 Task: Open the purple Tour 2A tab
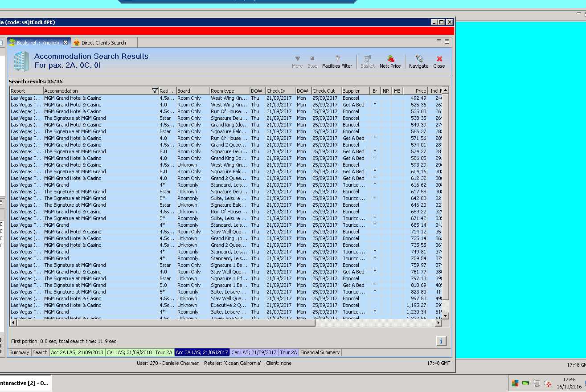coord(288,352)
